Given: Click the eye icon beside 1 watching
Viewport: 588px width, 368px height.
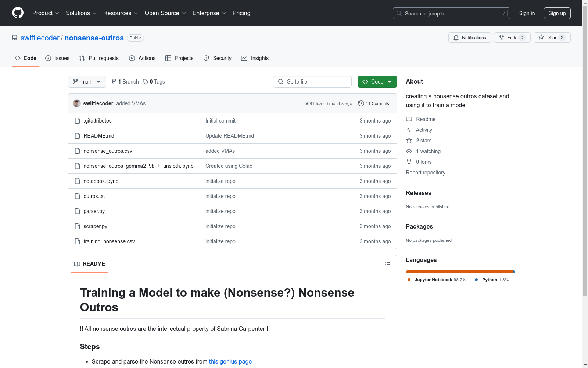Looking at the screenshot, I should pos(409,151).
